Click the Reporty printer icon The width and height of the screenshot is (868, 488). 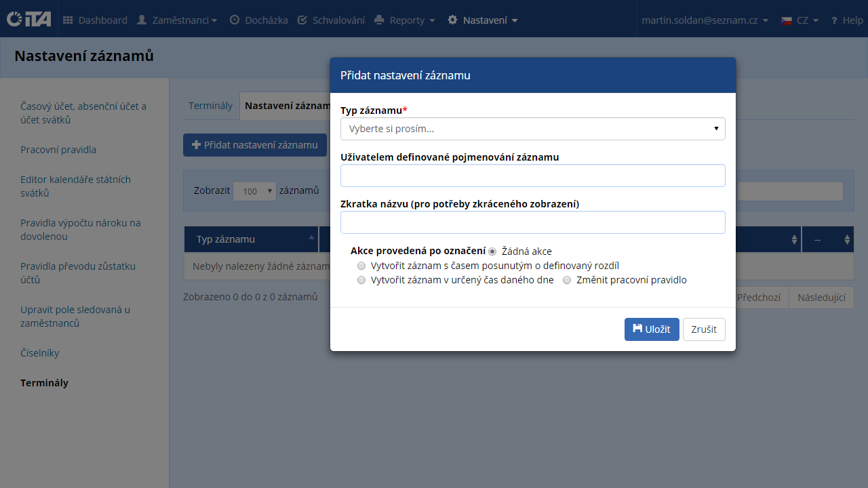pos(380,20)
